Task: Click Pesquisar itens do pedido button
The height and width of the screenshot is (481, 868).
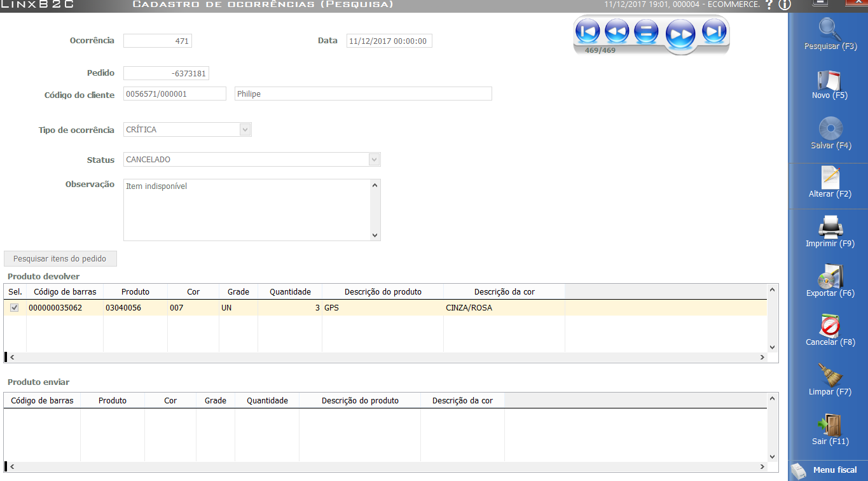Action: coord(60,259)
